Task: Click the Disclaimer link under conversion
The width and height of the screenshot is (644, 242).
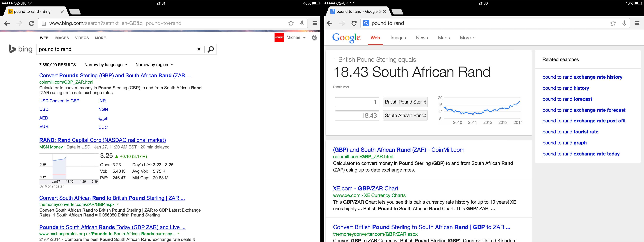Action: click(341, 87)
